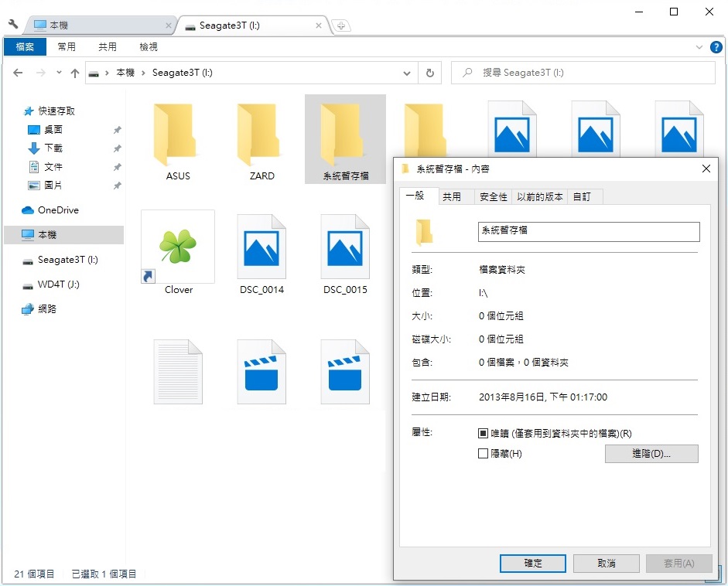Image resolution: width=728 pixels, height=586 pixels.
Task: Open the 檢視 ribbon tab
Action: [x=149, y=47]
